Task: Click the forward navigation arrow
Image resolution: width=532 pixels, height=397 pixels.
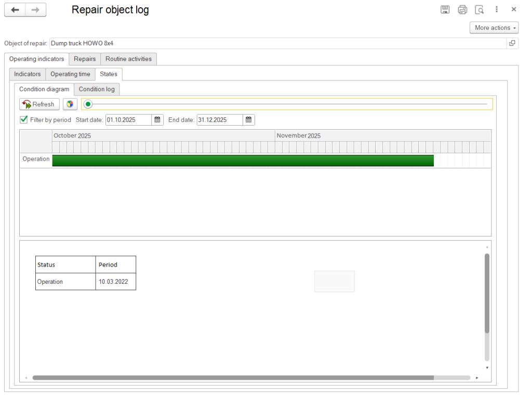Action: tap(35, 10)
